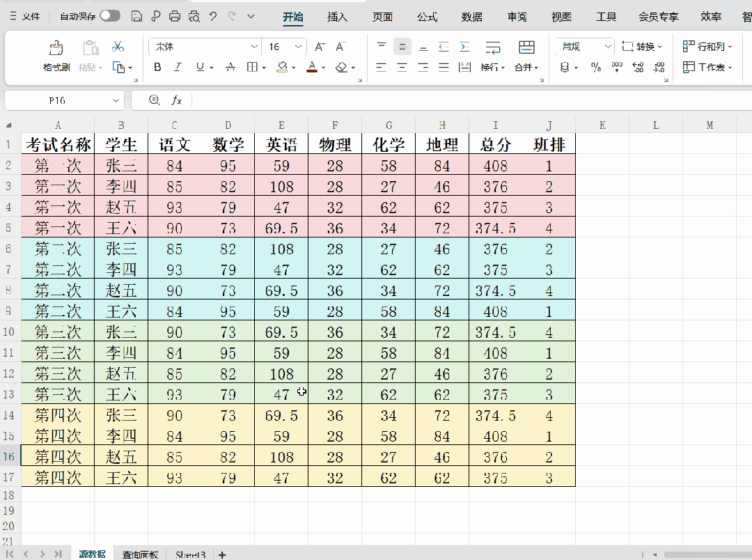Screen dimensions: 752x560
Task: Click the fill color bucket
Action: pyautogui.click(x=283, y=67)
